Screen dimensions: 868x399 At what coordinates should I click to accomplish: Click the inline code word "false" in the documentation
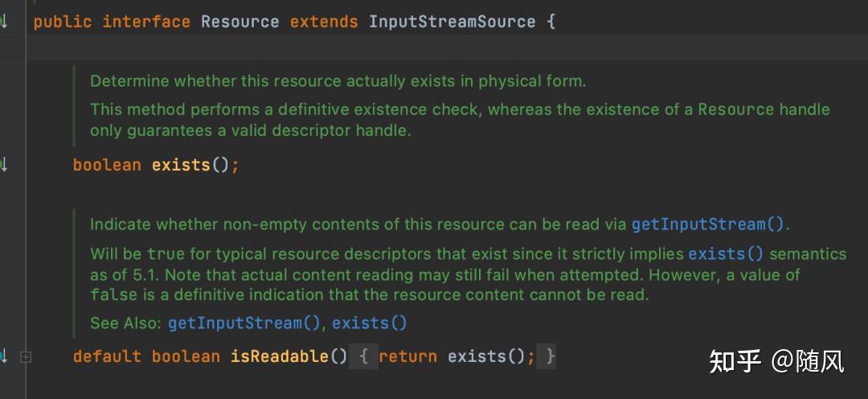click(x=113, y=294)
